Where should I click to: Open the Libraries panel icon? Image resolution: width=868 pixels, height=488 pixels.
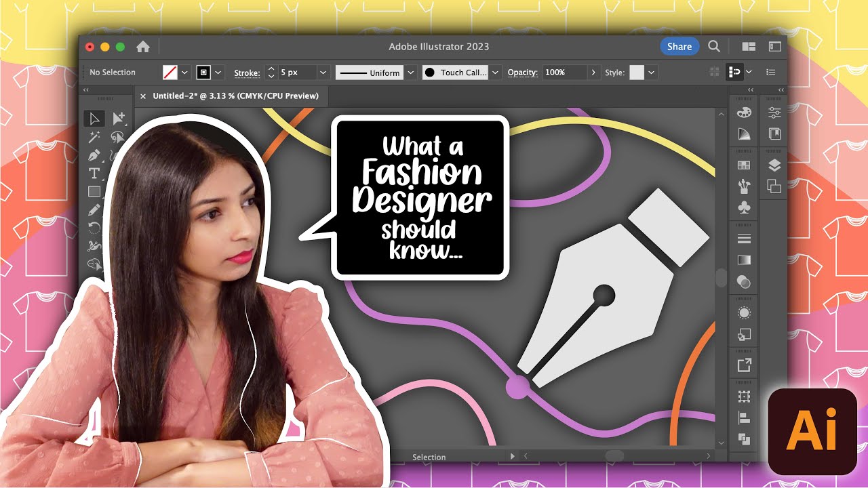tap(774, 134)
